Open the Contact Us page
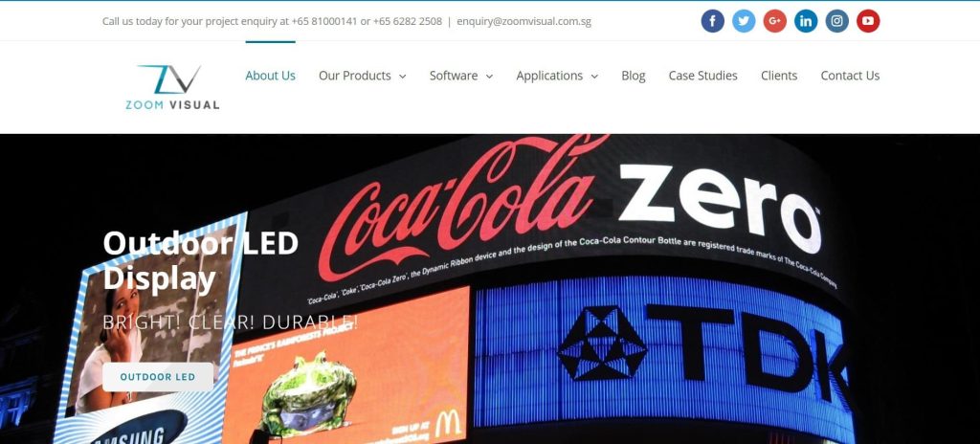Viewport: 980px width, 444px height. point(850,76)
